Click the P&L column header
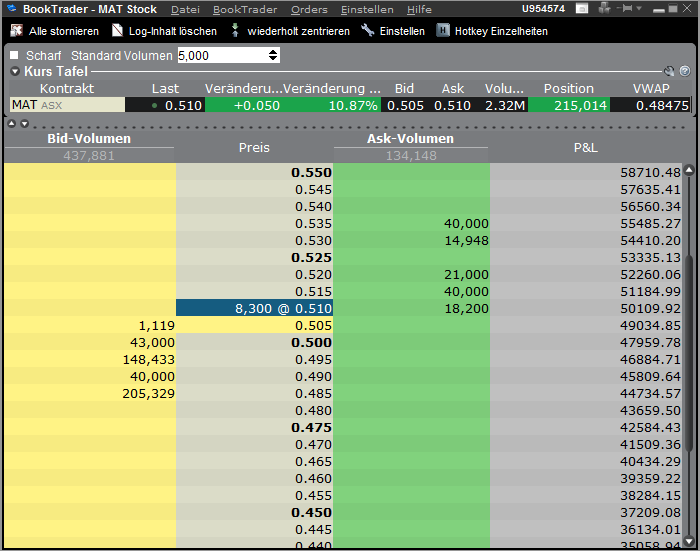700x551 pixels. tap(585, 147)
